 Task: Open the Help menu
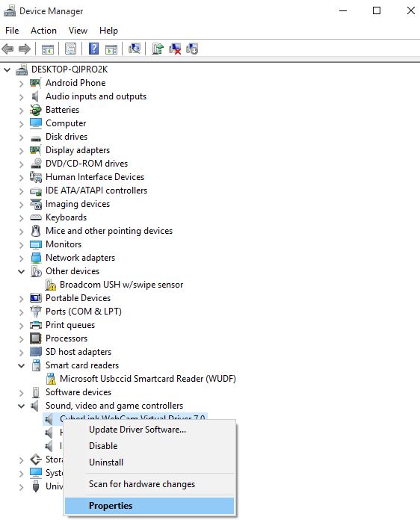tap(108, 31)
